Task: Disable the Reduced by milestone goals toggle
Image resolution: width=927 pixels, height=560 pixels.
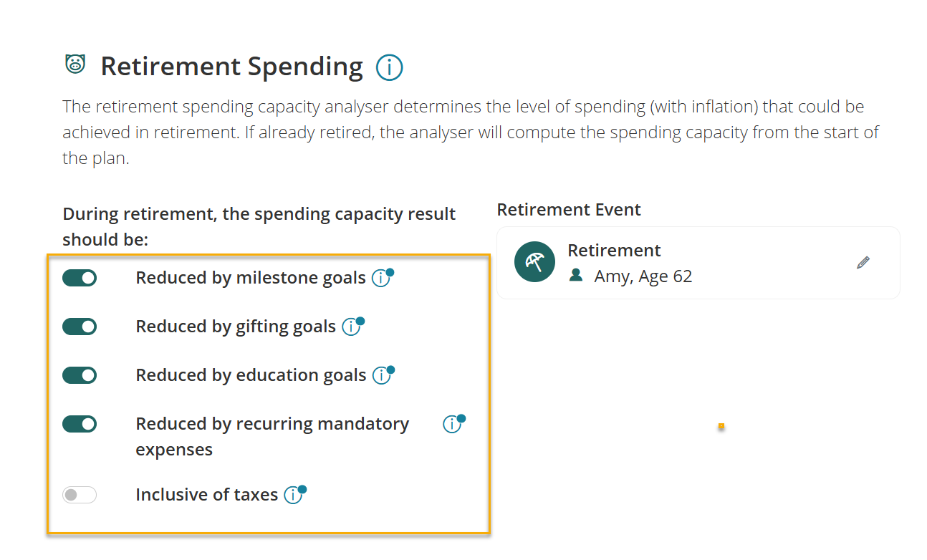Action: (x=80, y=278)
